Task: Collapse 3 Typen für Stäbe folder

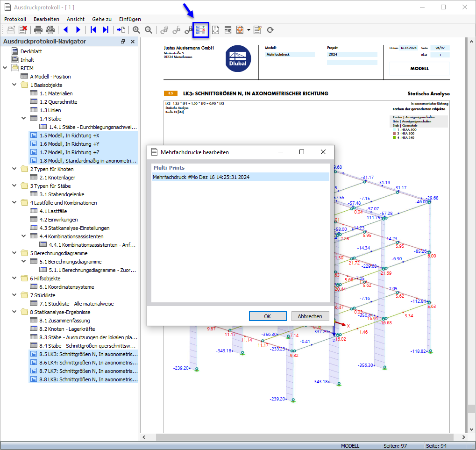Action: click(x=14, y=186)
